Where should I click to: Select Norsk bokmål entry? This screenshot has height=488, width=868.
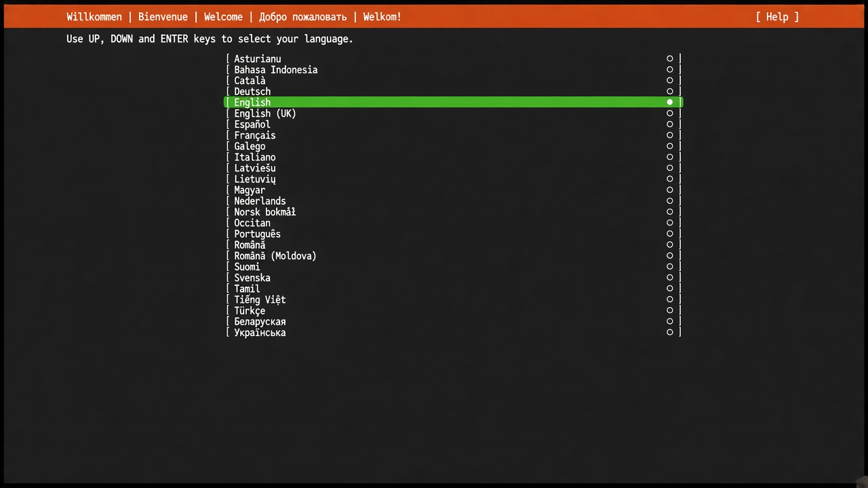(453, 212)
